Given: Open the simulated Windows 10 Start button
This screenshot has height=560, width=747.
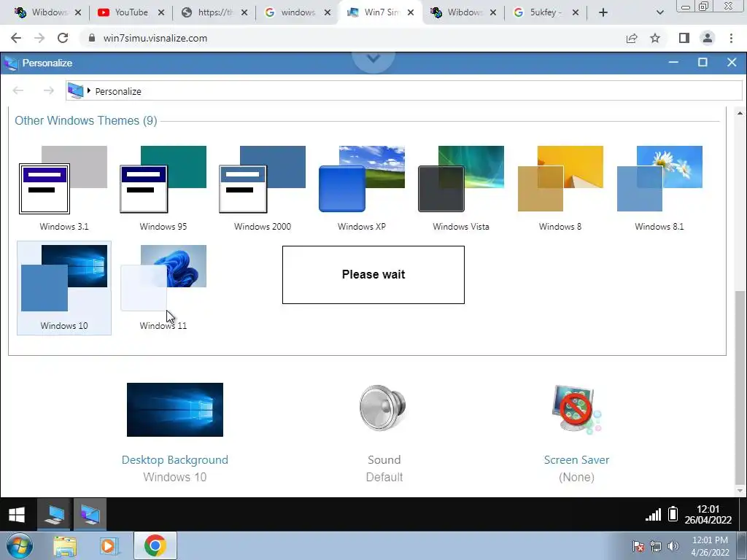Looking at the screenshot, I should coord(17,515).
